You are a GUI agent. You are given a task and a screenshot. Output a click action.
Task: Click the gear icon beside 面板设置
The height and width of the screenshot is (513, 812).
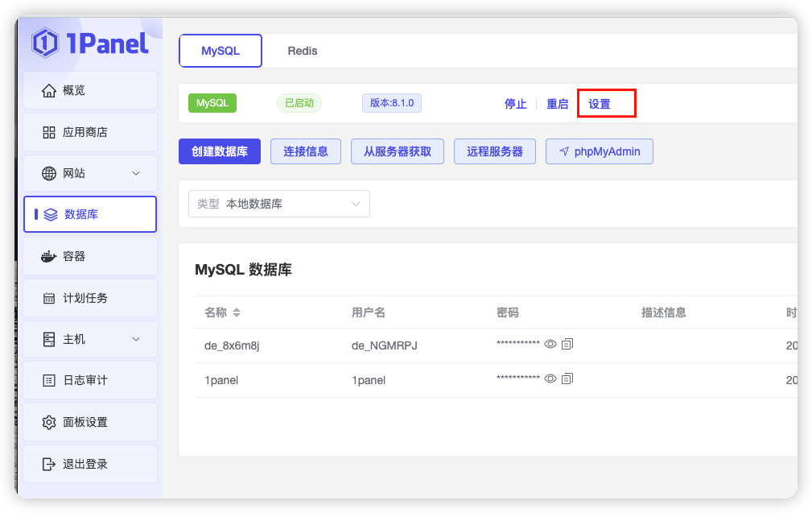pyautogui.click(x=49, y=422)
